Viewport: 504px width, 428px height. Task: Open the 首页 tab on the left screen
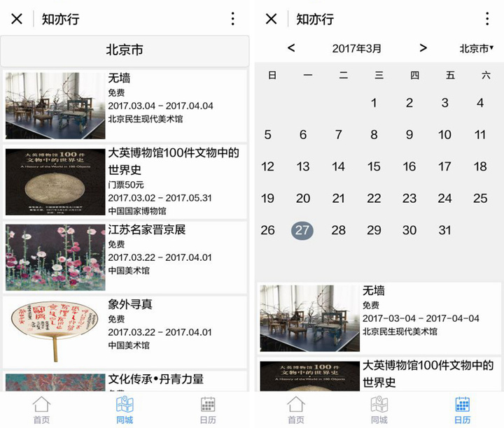tap(41, 410)
